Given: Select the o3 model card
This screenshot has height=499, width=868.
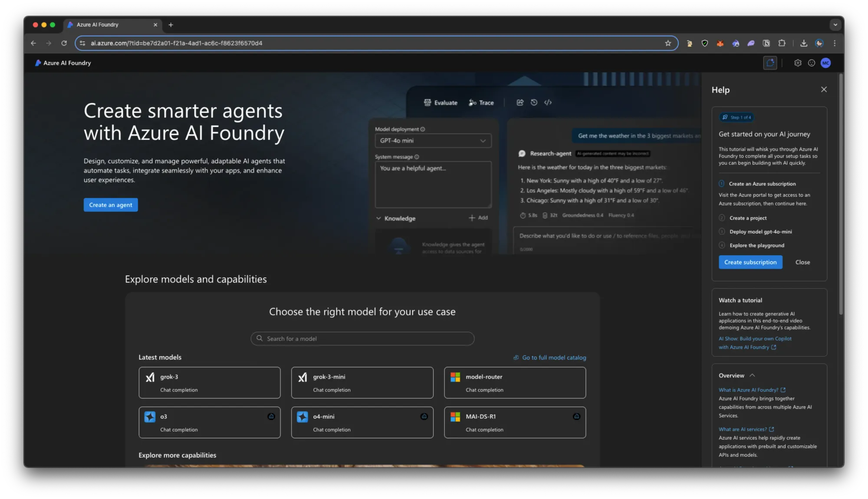Looking at the screenshot, I should 210,423.
